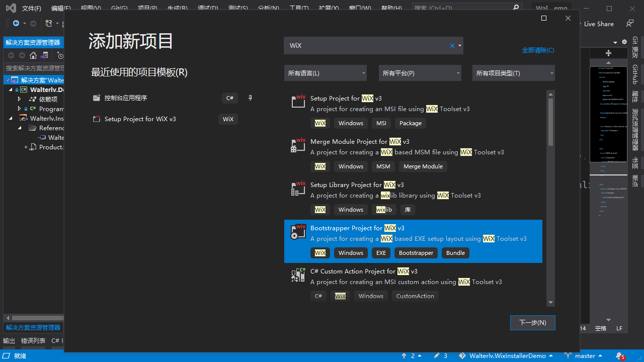The height and width of the screenshot is (362, 644).
Task: Open the search box history dropdown arrow
Action: 460,46
